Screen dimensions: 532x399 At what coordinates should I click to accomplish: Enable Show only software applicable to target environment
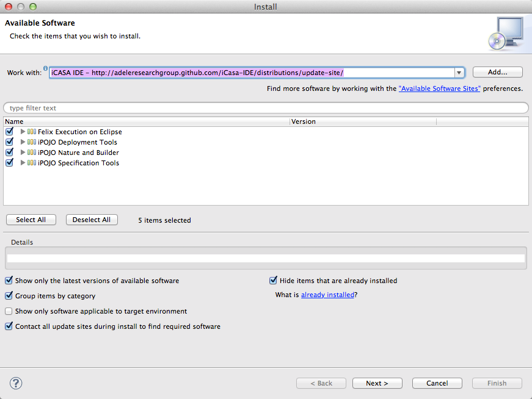(x=9, y=311)
